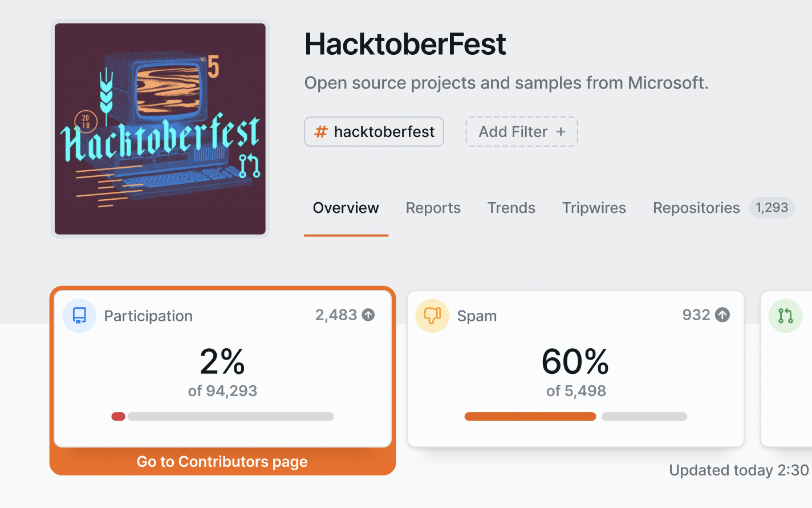This screenshot has height=508, width=812.
Task: Select the Trends navigation link
Action: (511, 208)
